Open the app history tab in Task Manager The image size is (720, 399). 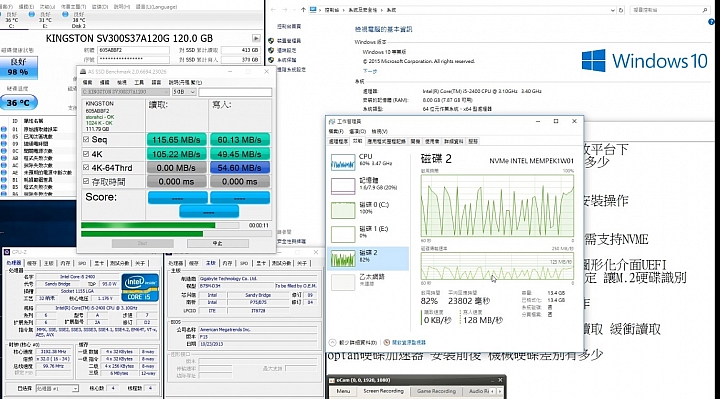point(386,141)
